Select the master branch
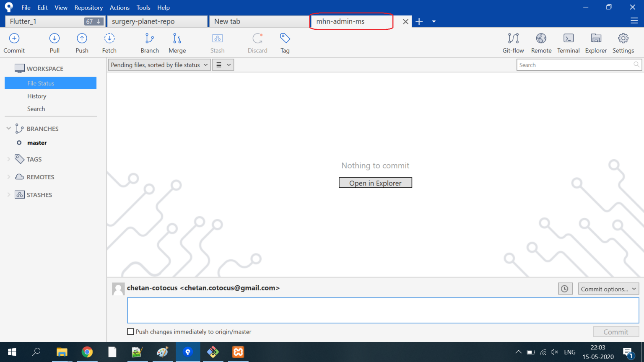 pyautogui.click(x=37, y=142)
